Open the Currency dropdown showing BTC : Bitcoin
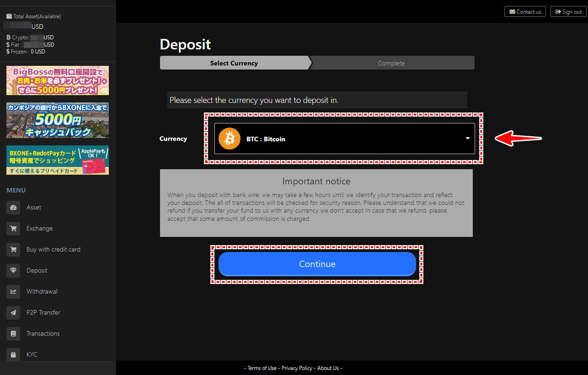This screenshot has width=588, height=375. (x=345, y=139)
